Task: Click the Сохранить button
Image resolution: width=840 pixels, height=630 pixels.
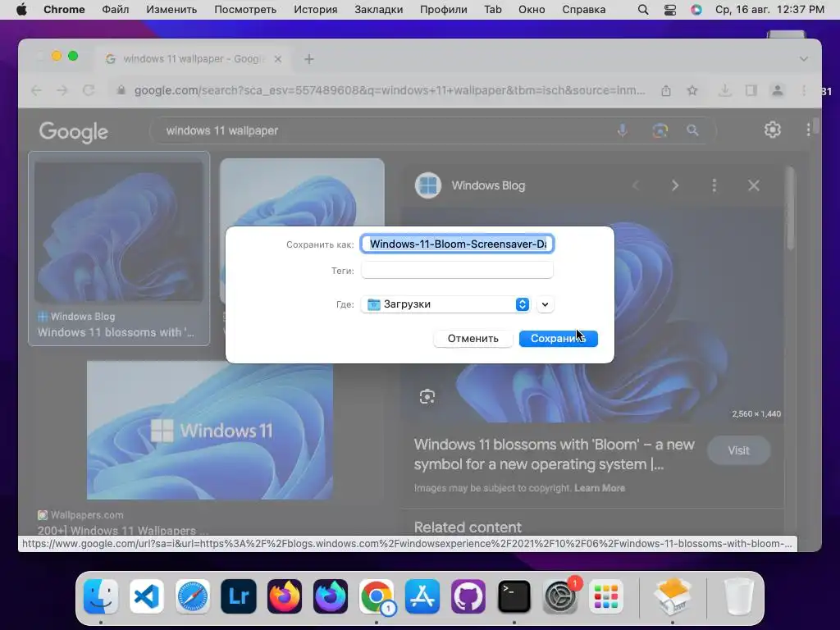Action: click(558, 339)
